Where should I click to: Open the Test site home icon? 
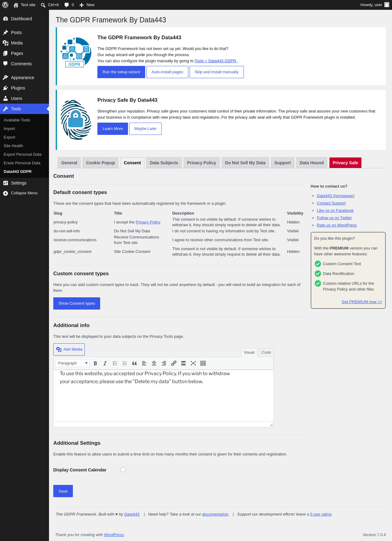[x=16, y=5]
